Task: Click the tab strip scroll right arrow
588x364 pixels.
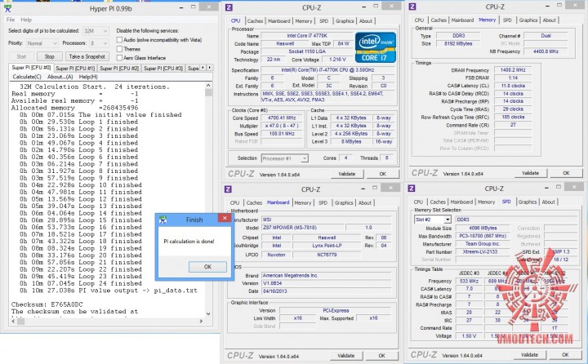Action: pos(210,68)
